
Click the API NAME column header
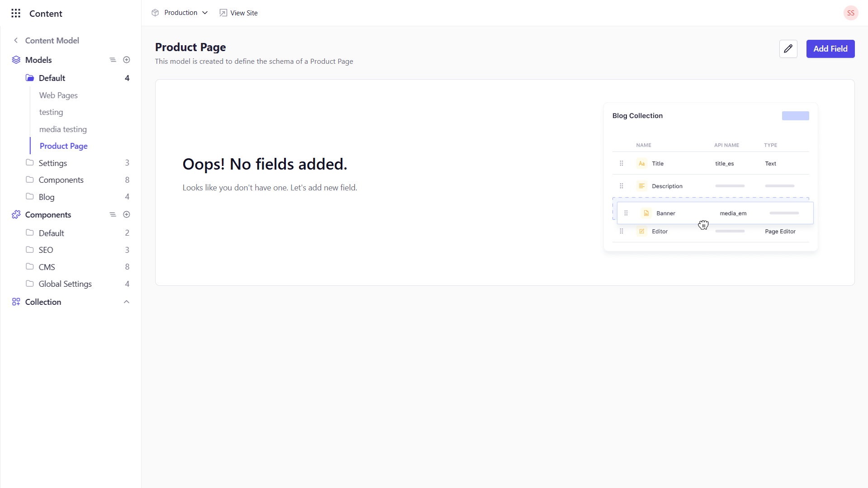coord(726,145)
